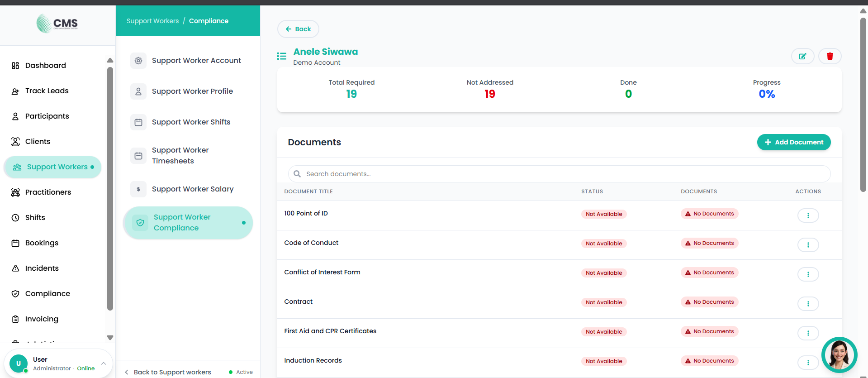The height and width of the screenshot is (378, 868).
Task: Go to Incidents in the sidebar
Action: pos(42,268)
